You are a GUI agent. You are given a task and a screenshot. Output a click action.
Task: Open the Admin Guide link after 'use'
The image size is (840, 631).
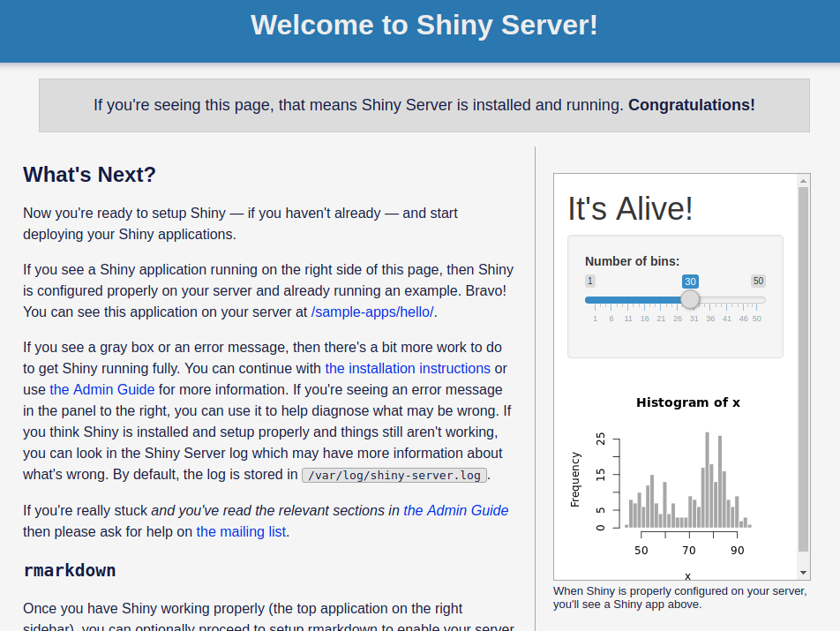coord(101,389)
